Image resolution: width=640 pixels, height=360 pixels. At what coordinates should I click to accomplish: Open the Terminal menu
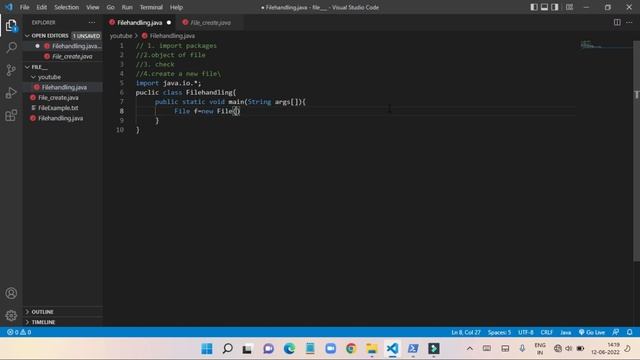pos(151,7)
